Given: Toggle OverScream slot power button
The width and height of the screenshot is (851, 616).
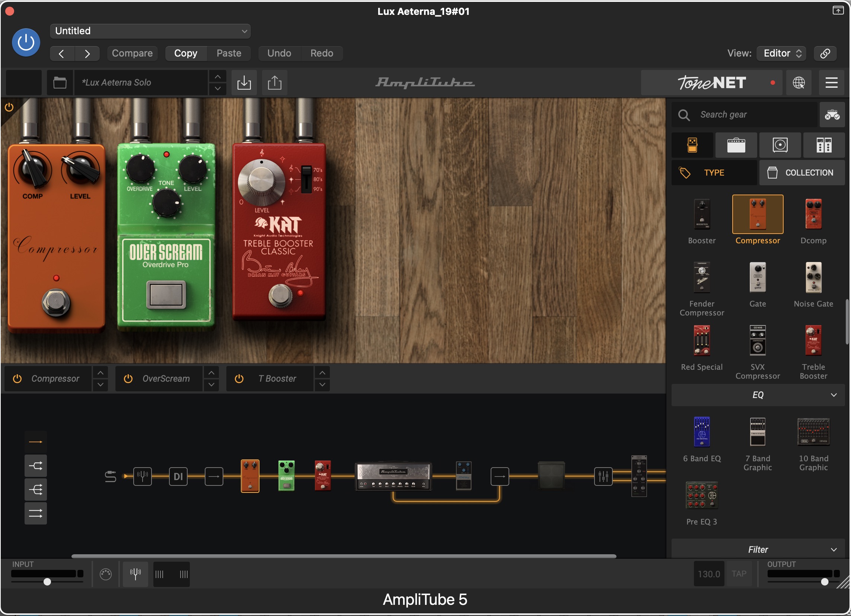Looking at the screenshot, I should (128, 379).
